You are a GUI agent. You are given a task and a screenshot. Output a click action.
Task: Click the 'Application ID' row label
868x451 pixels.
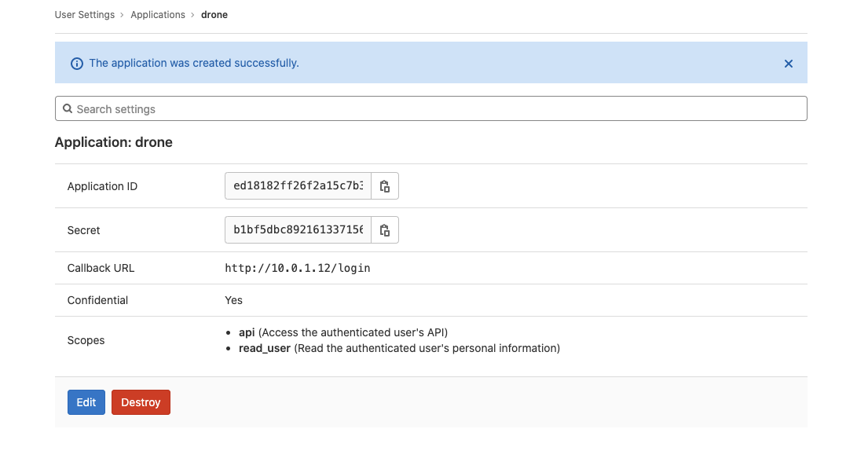tap(102, 186)
